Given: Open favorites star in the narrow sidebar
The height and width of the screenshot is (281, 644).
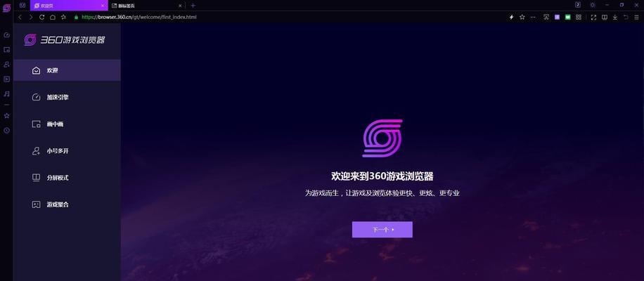Looking at the screenshot, I should [6, 116].
